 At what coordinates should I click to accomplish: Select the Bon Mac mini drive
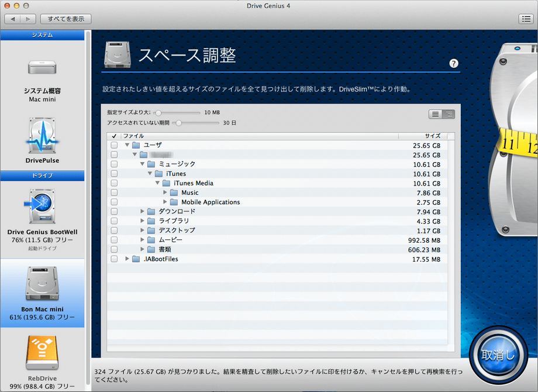coord(42,293)
